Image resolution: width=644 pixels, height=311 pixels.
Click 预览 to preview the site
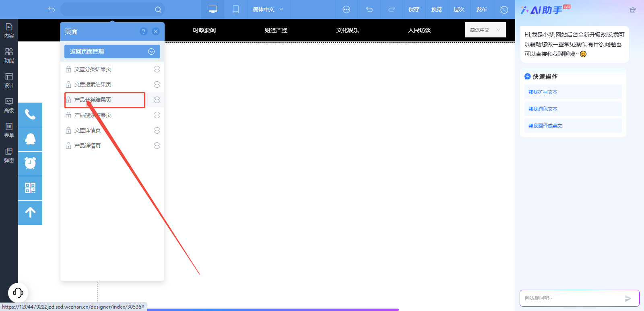(x=436, y=9)
